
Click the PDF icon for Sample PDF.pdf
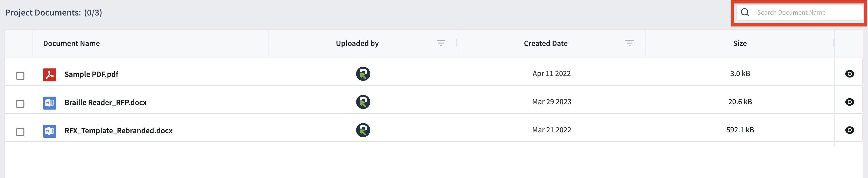pyautogui.click(x=50, y=75)
